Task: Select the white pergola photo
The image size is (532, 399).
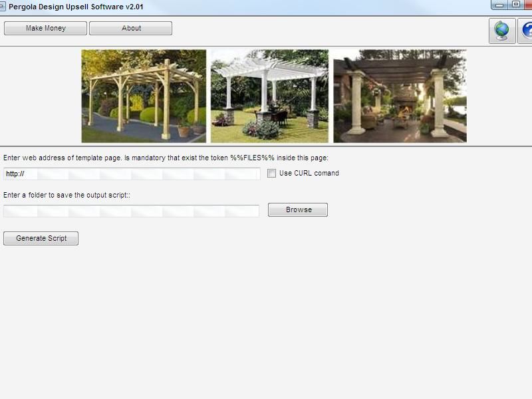Action: [270, 96]
